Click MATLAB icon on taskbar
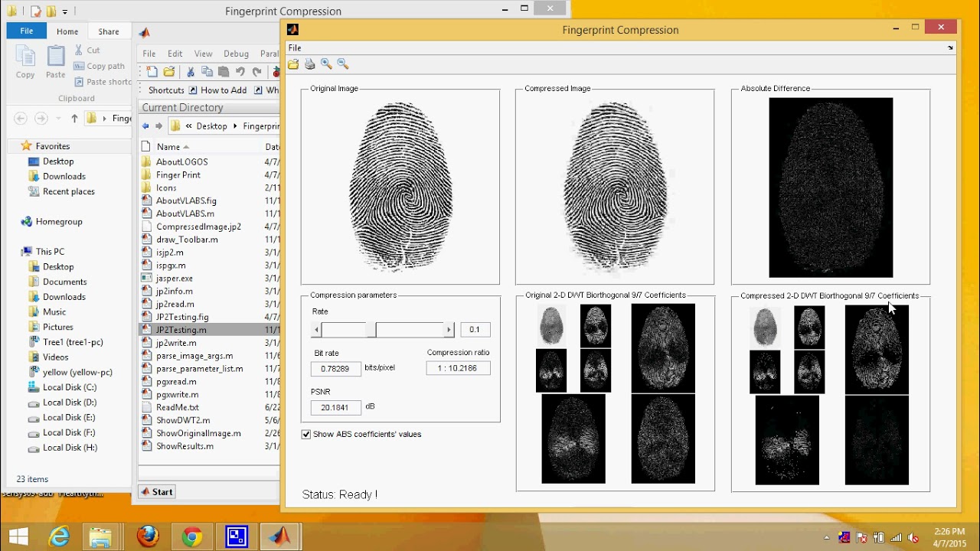Screen dimensions: 980x551 [281, 536]
